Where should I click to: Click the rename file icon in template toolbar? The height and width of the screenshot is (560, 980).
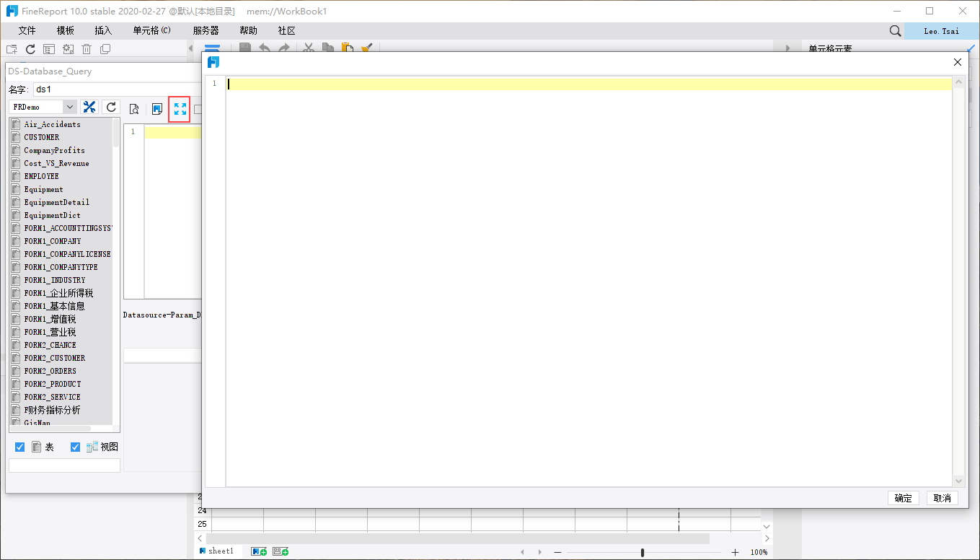click(49, 49)
